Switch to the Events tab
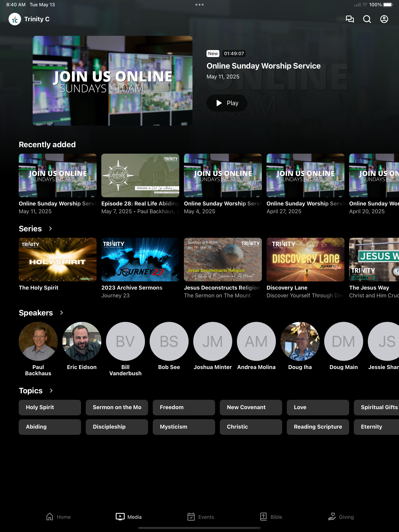Viewport: 399px width, 532px height. click(x=200, y=517)
